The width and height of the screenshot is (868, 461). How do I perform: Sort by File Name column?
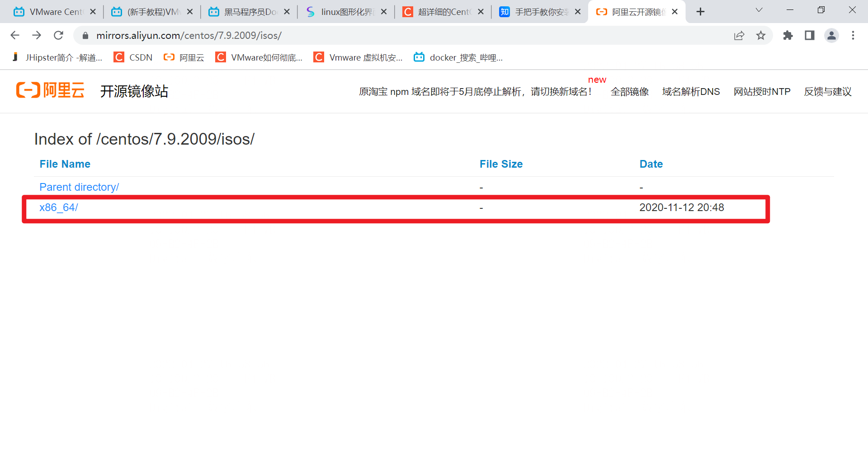coord(65,164)
